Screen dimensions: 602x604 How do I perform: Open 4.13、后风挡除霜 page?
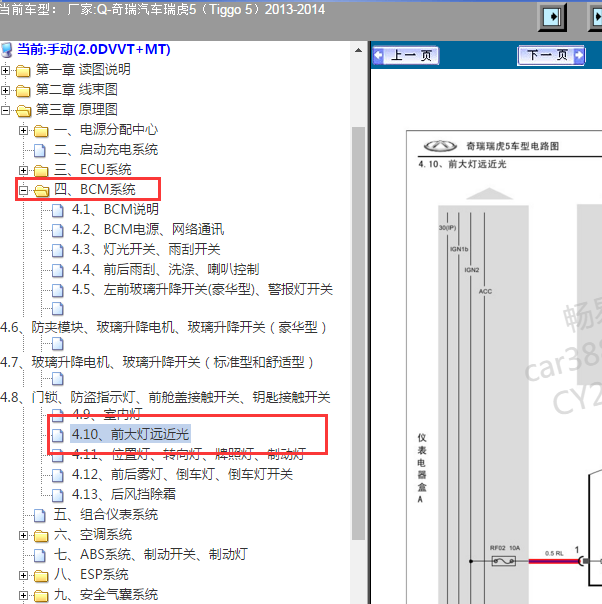tap(124, 495)
